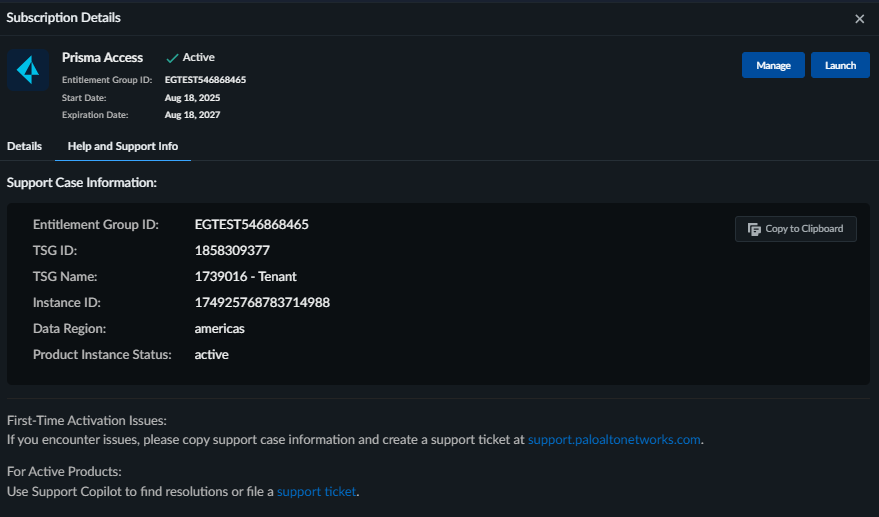879x517 pixels.
Task: Click the Manage button
Action: click(773, 65)
